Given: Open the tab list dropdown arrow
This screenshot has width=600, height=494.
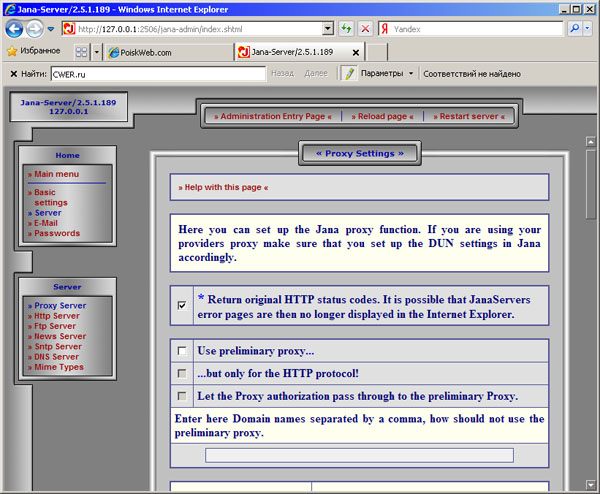Looking at the screenshot, I should tap(97, 51).
